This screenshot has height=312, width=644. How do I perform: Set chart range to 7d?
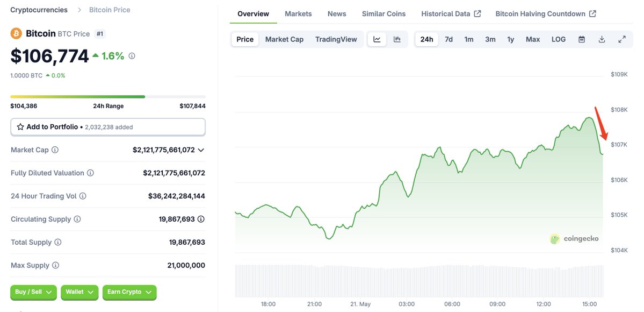pos(449,39)
